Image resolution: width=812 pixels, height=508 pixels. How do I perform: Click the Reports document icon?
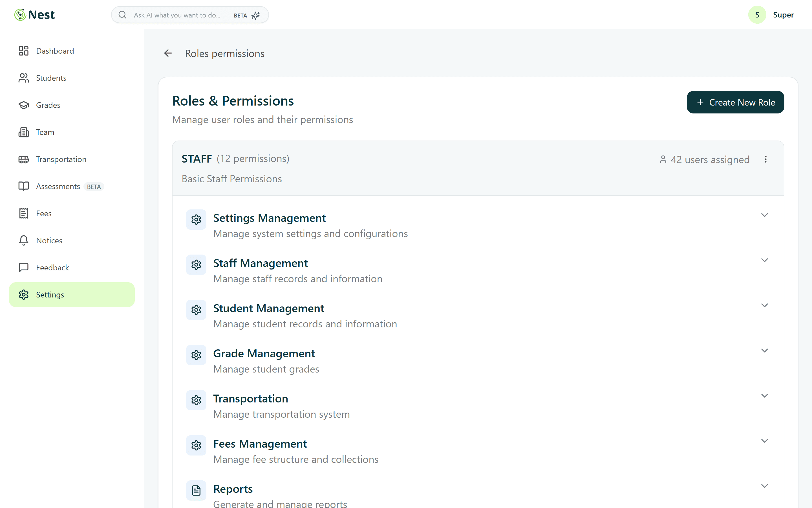196,491
